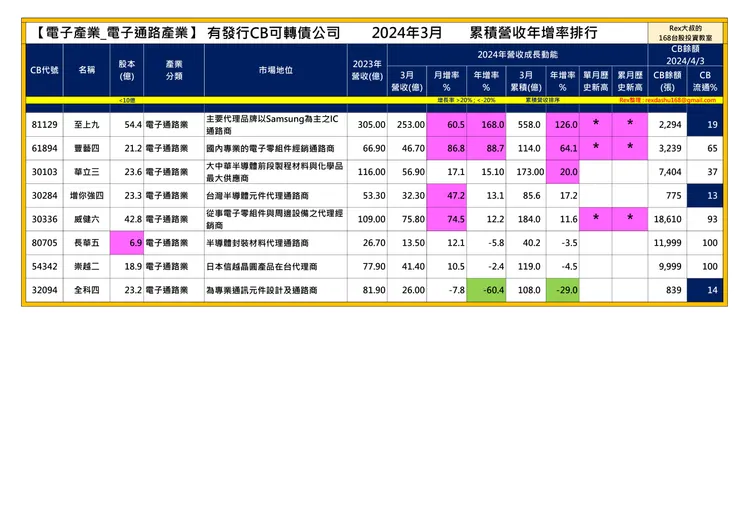Select the name cell 增你強四
The image size is (740, 523).
click(87, 195)
